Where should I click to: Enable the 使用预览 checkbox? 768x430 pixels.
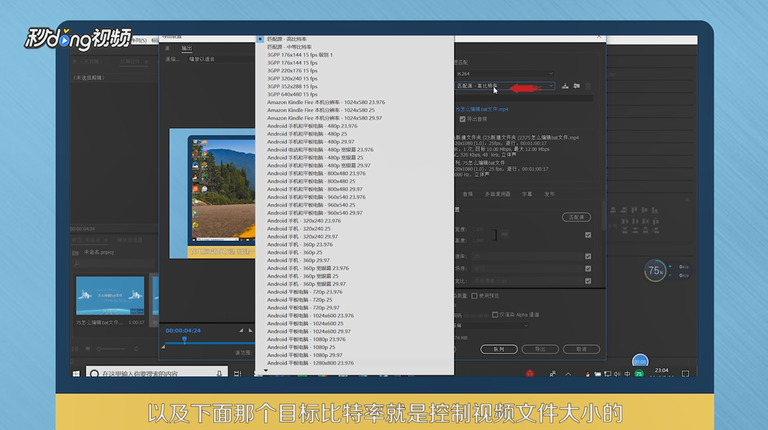click(474, 296)
